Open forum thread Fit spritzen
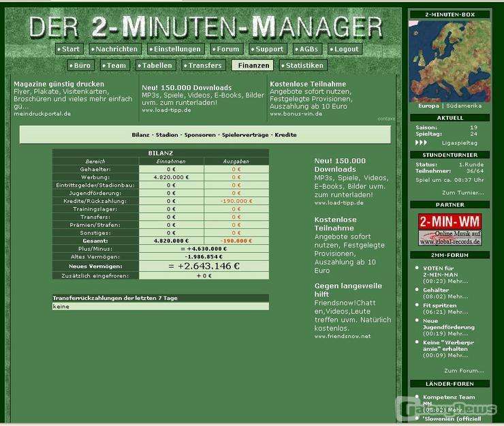Image resolution: width=504 pixels, height=426 pixels. 439,305
